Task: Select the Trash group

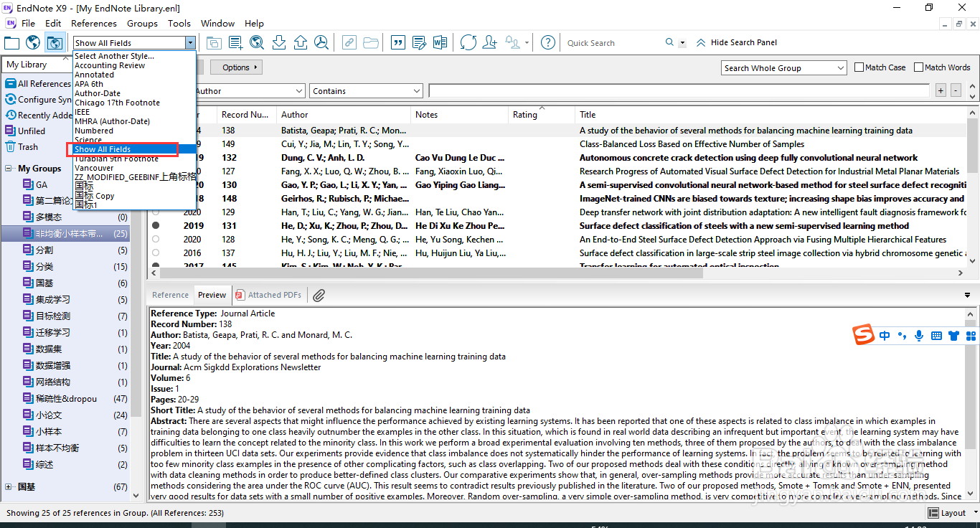Action: [x=22, y=147]
